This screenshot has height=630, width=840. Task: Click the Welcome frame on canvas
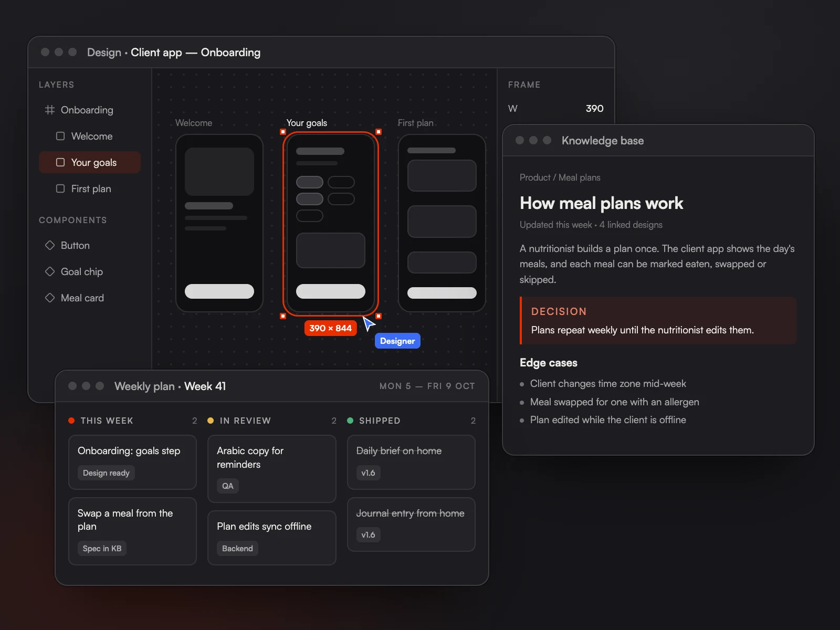point(219,223)
